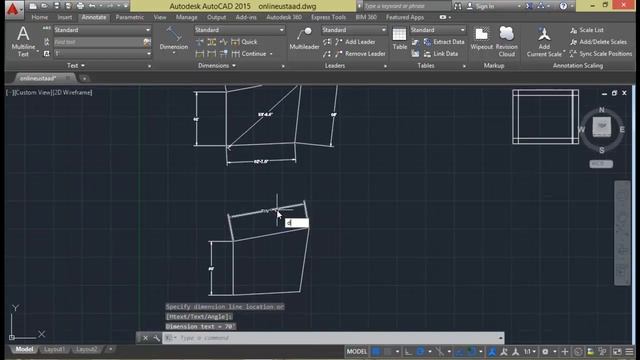Click the WCS label below ViewCube
This screenshot has height=360, width=640.
(601, 164)
